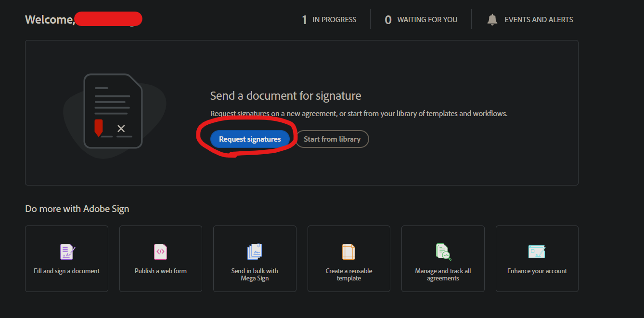
Task: Click the Enhance your account icon
Action: 537,252
